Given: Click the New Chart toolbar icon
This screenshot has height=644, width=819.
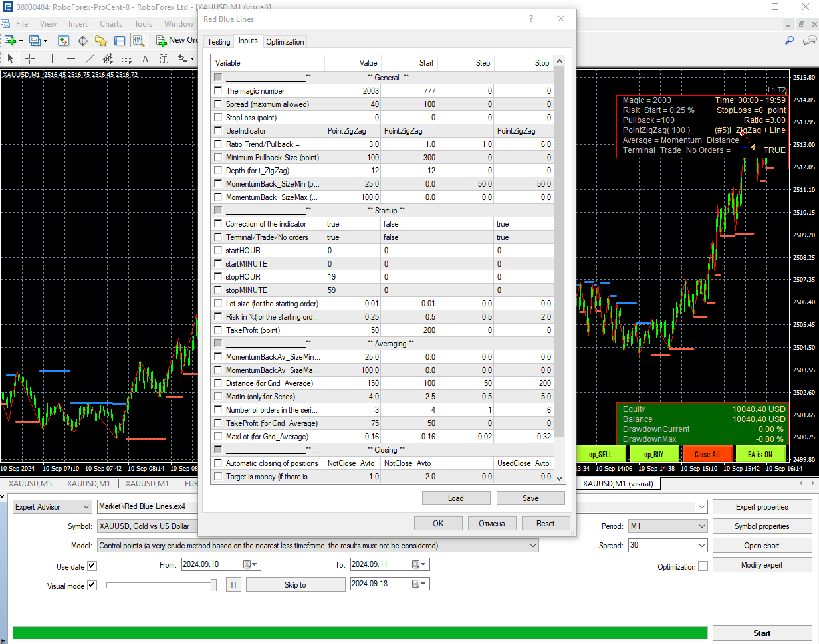Looking at the screenshot, I should tap(11, 41).
